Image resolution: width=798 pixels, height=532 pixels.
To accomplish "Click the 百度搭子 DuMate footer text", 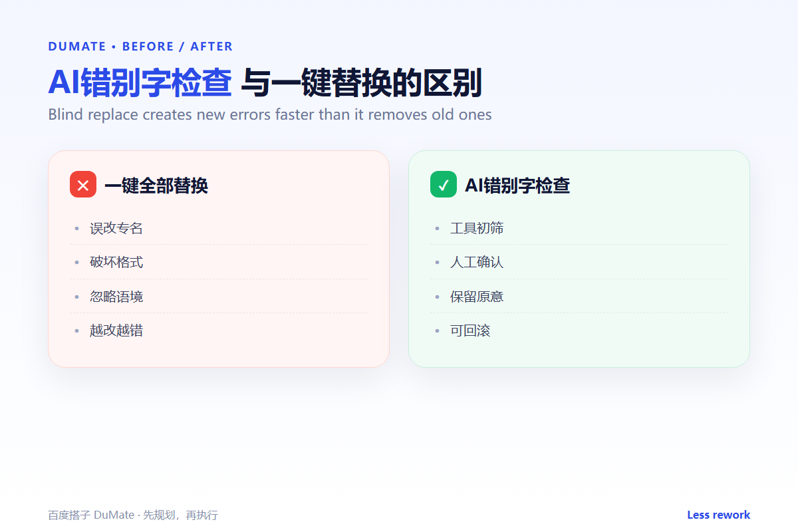I will 133,515.
